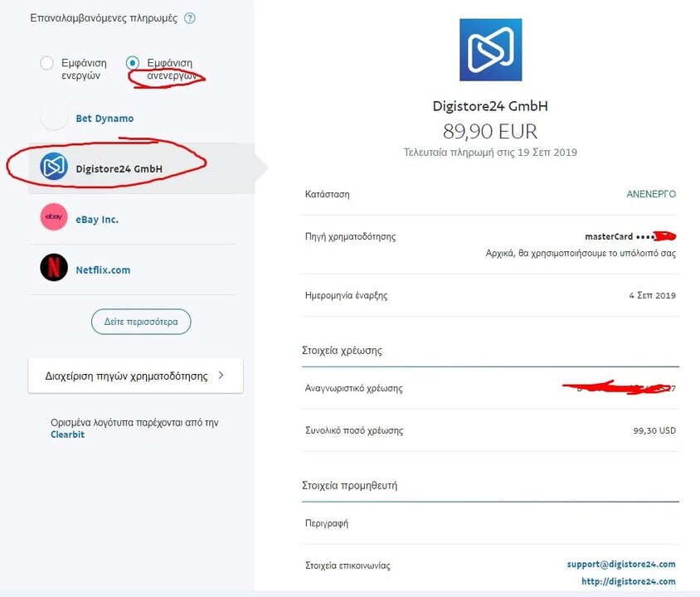Screen dimensions: 700x597
Task: Click the Τελευταία πληρωμή στις 19 Σεπ 2019 text
Action: coord(490,152)
